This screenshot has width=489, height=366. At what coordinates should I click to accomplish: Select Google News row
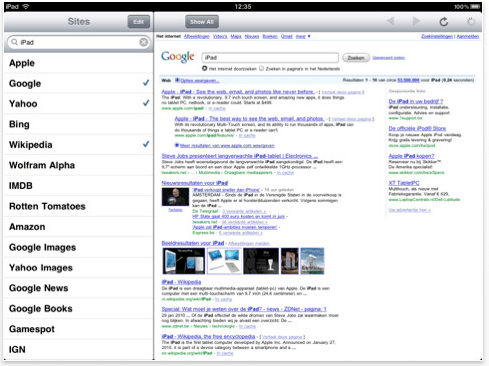point(79,288)
